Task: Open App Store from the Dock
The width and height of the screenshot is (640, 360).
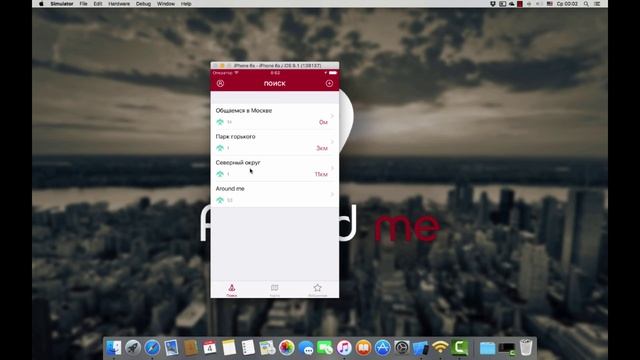Action: [x=382, y=348]
